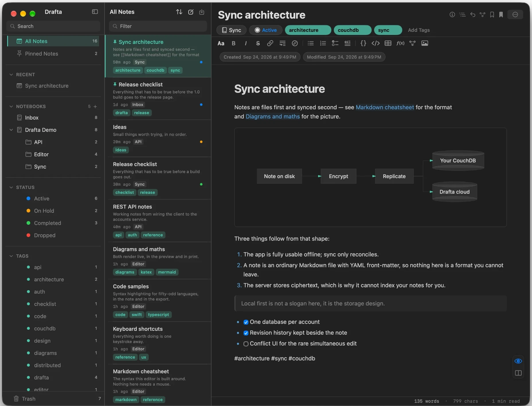Open the graph icon in the title bar

click(482, 15)
